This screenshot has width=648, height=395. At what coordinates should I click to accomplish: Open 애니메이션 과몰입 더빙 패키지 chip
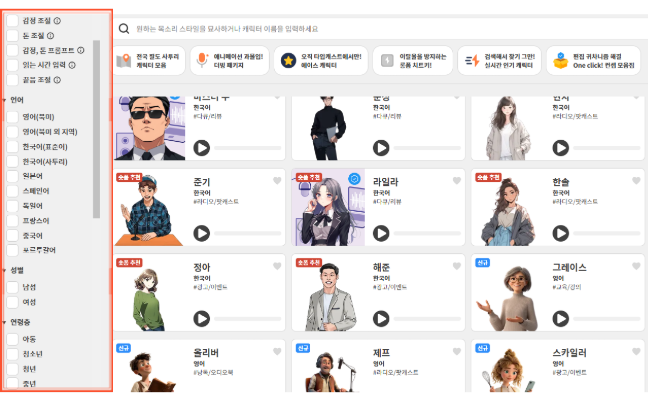[230, 61]
